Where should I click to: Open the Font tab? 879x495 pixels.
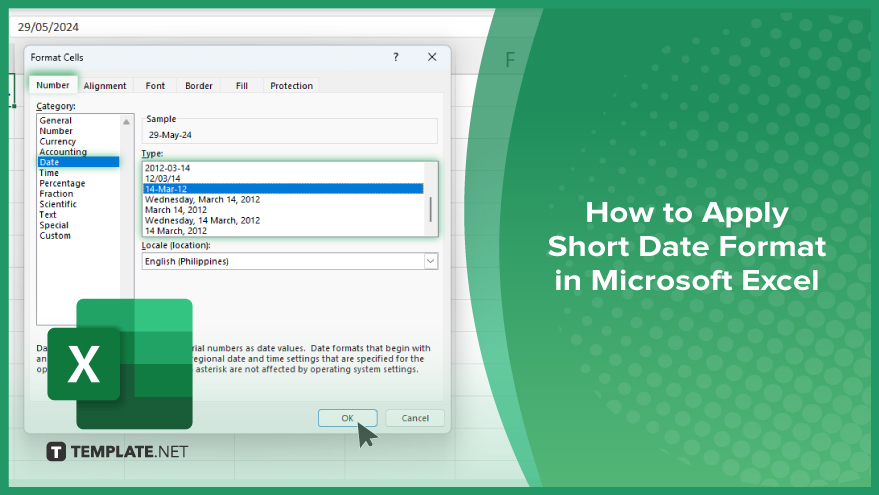coord(155,86)
